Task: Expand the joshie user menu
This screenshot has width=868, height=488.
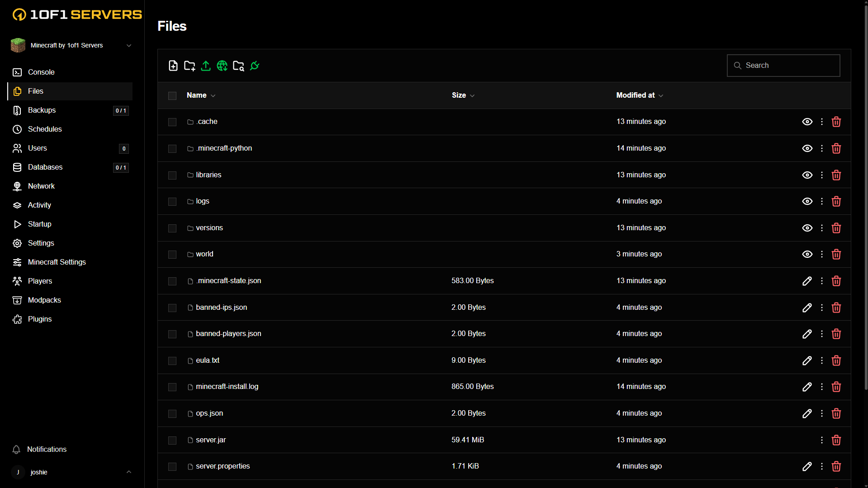Action: 129,472
